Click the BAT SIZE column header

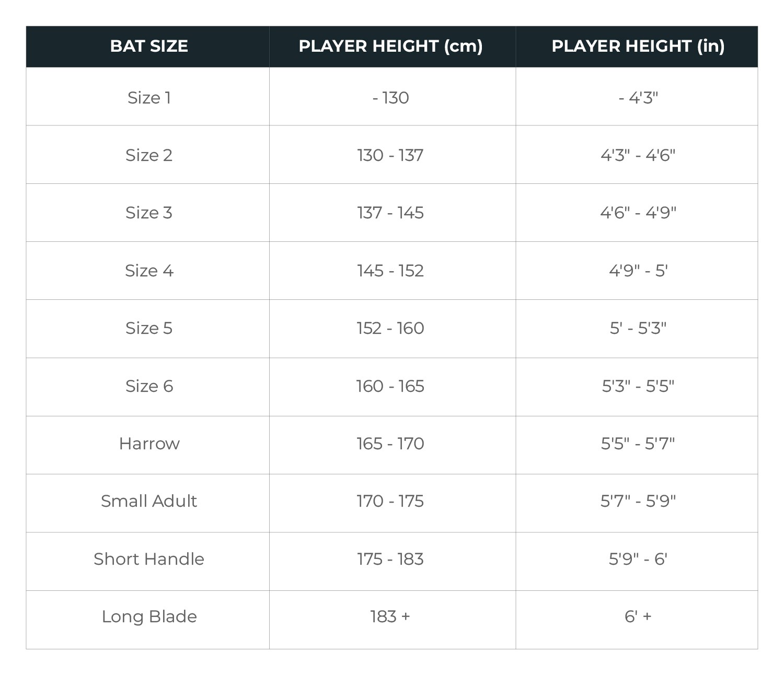coord(149,46)
